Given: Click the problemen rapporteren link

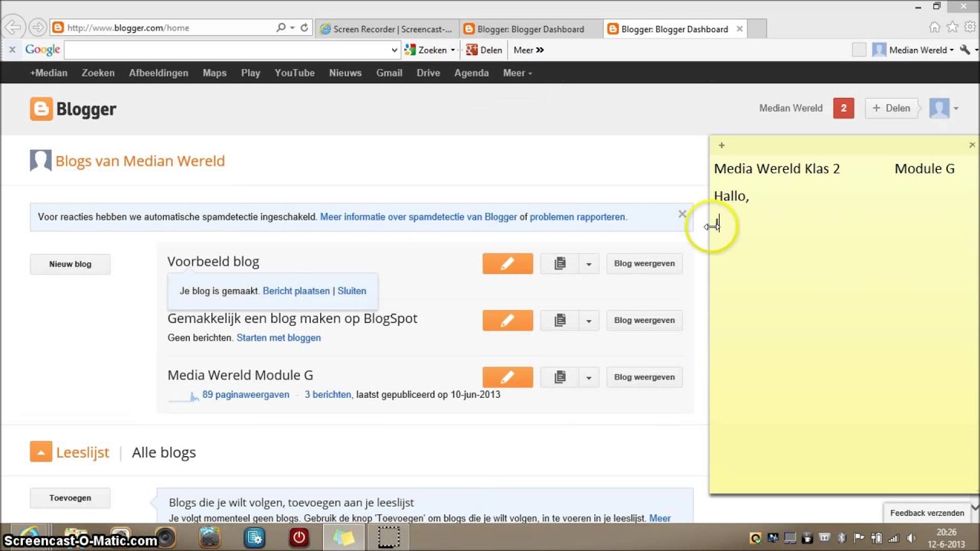Looking at the screenshot, I should pos(577,217).
